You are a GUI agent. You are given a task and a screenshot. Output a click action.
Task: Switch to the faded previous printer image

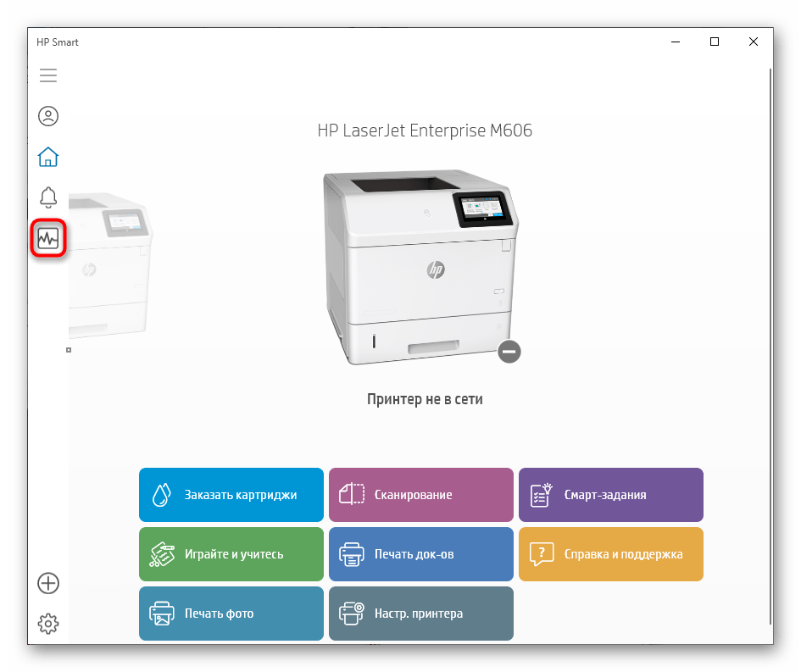[109, 264]
